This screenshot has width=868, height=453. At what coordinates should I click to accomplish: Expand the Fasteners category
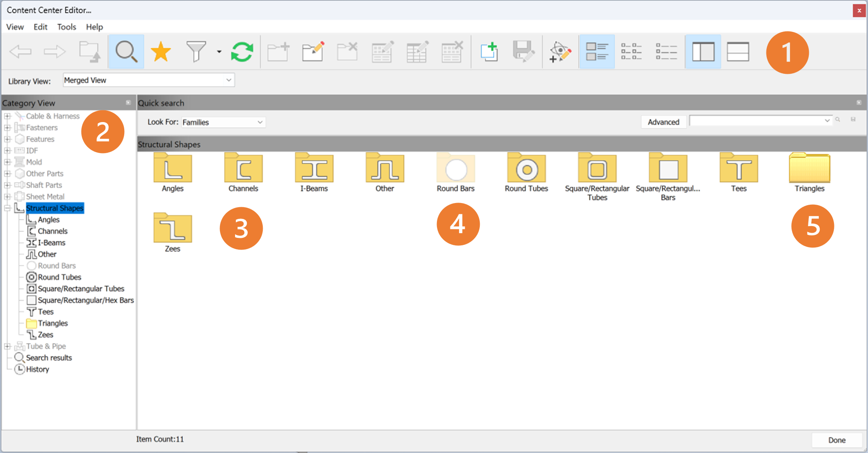7,128
